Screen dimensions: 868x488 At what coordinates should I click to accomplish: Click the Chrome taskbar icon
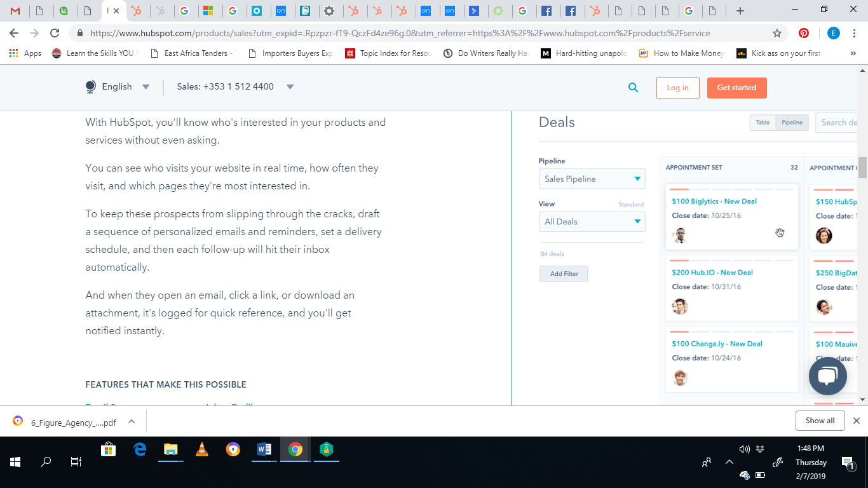pyautogui.click(x=295, y=449)
